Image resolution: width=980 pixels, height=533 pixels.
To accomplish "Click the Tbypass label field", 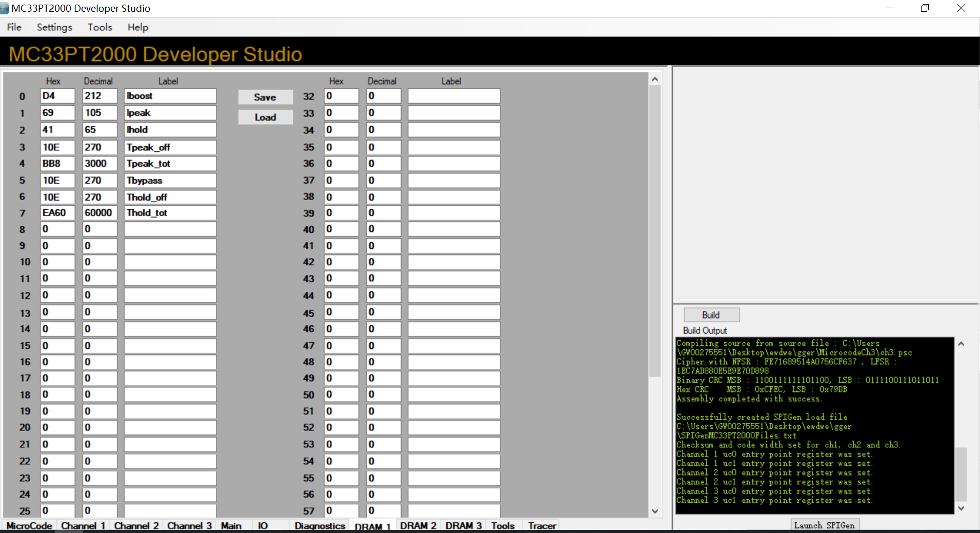I will tap(170, 181).
